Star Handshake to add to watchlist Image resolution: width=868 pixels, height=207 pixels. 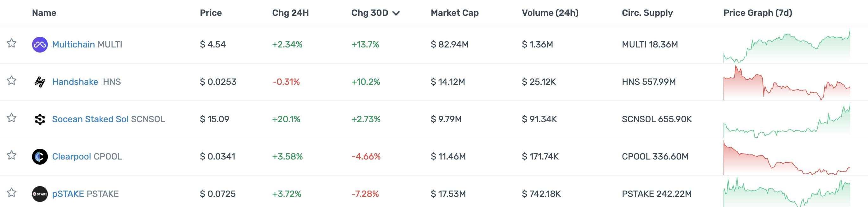click(12, 80)
